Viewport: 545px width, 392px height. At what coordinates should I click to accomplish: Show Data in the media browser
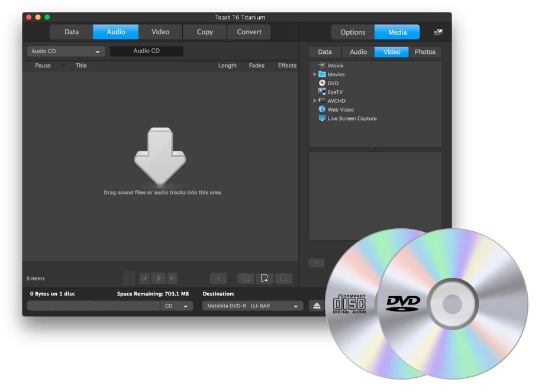click(x=325, y=51)
